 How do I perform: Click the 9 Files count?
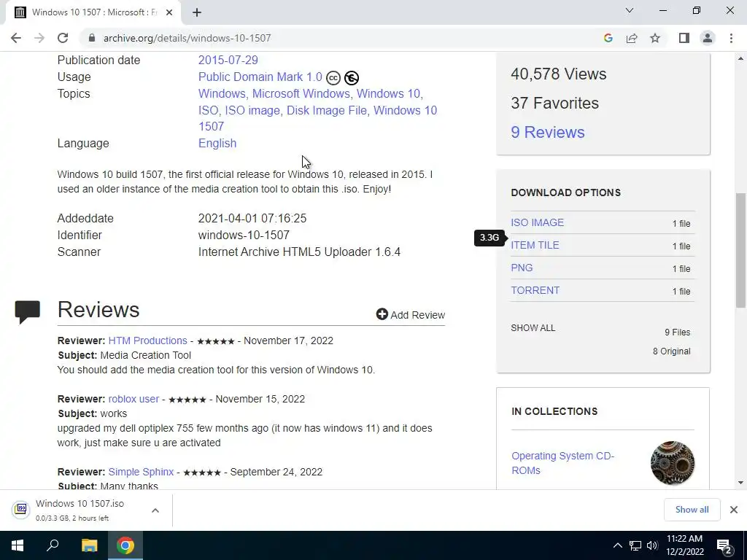click(677, 332)
